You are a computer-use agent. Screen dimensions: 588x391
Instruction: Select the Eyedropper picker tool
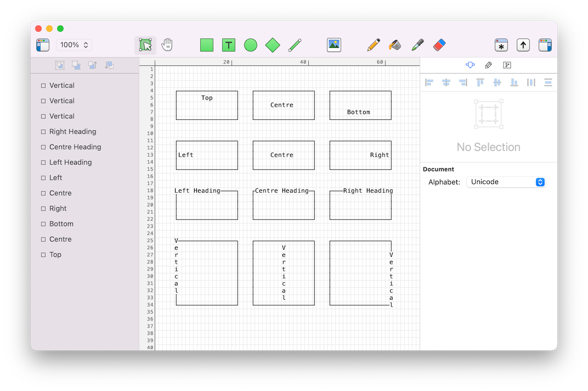tap(417, 45)
